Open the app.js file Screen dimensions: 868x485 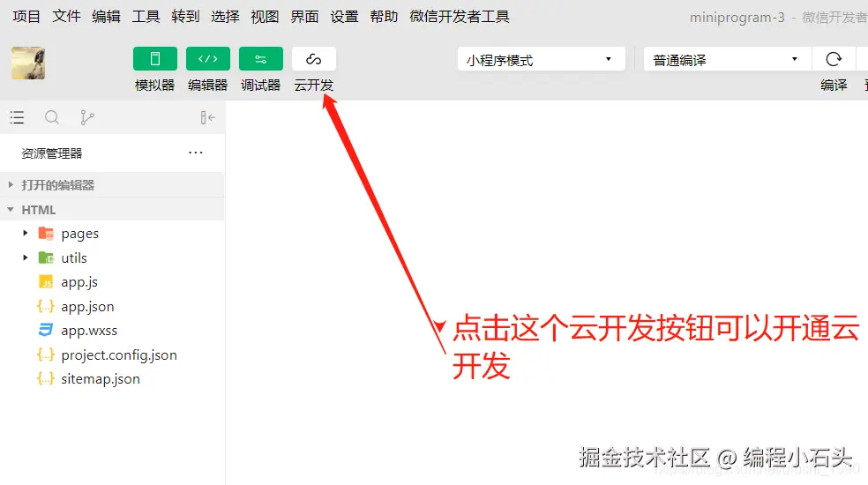[79, 282]
